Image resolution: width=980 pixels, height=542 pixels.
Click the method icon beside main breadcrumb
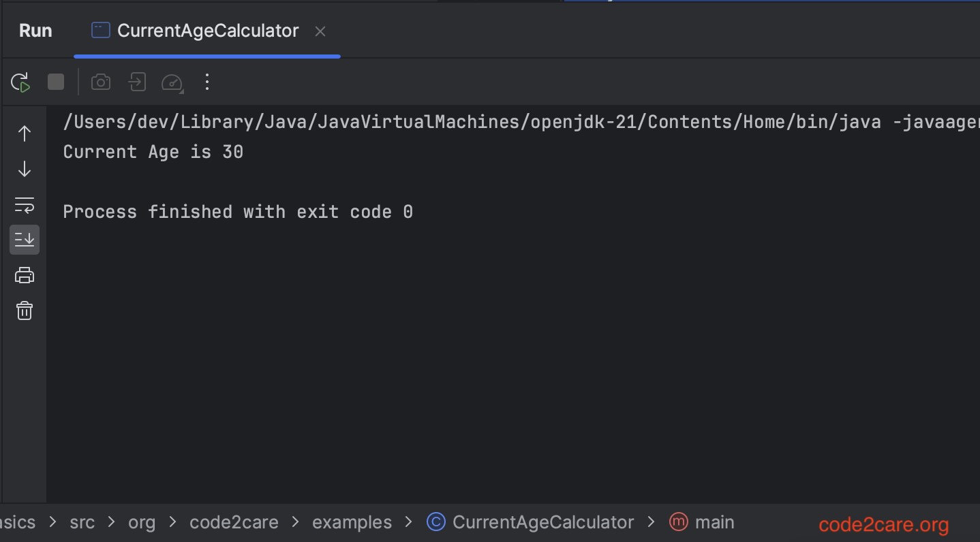(679, 522)
